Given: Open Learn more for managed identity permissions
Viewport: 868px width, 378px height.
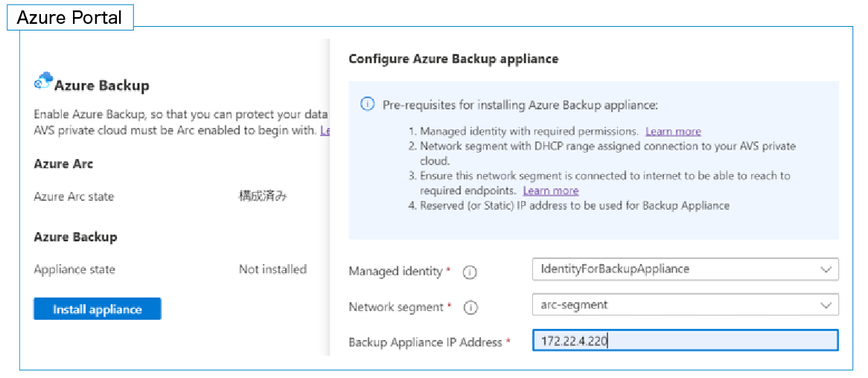Looking at the screenshot, I should 673,132.
